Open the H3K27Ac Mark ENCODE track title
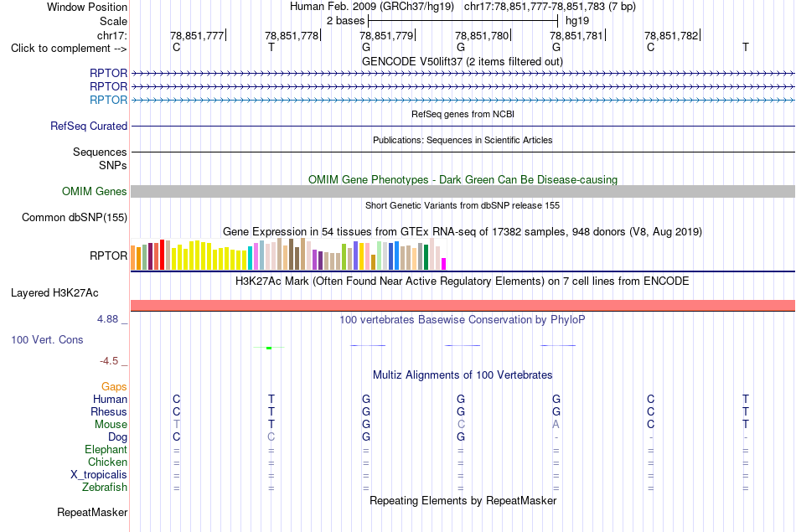The image size is (796, 532). 463,281
